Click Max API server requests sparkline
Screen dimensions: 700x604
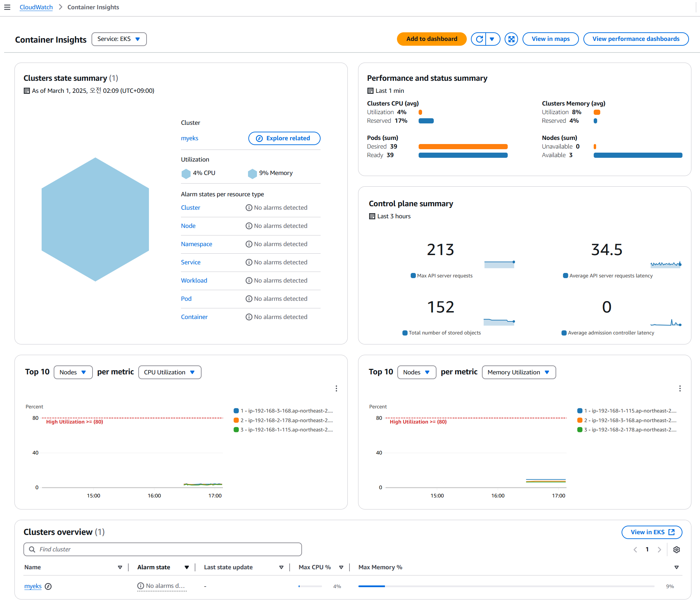(x=499, y=264)
